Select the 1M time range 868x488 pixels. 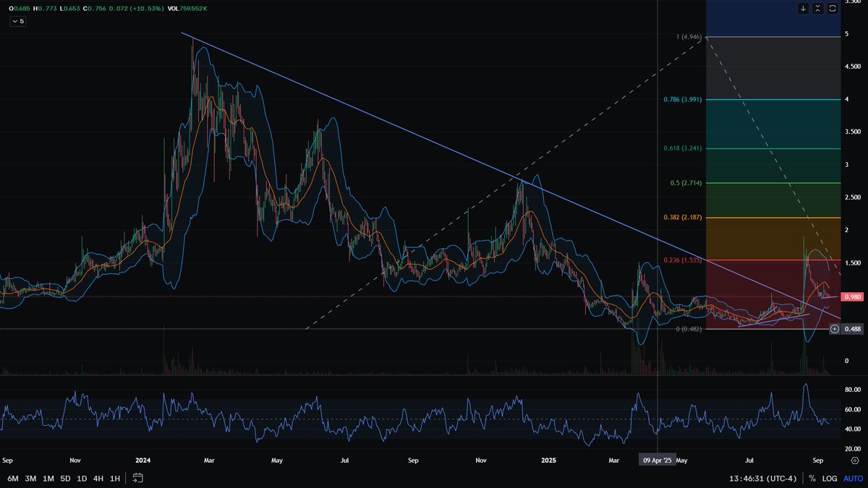[48, 478]
